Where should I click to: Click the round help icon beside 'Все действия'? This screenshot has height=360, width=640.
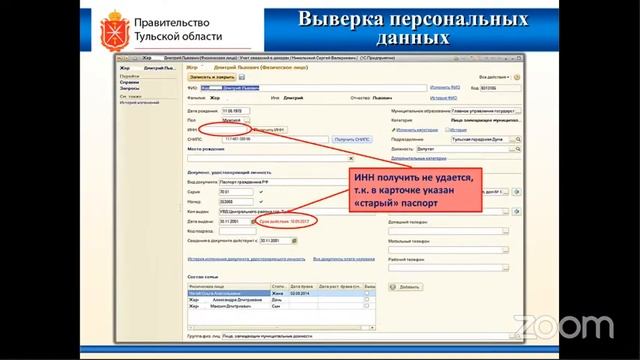[517, 77]
